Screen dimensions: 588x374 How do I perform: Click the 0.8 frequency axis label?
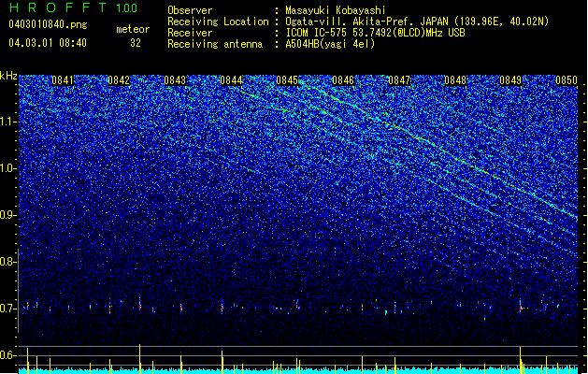click(7, 262)
